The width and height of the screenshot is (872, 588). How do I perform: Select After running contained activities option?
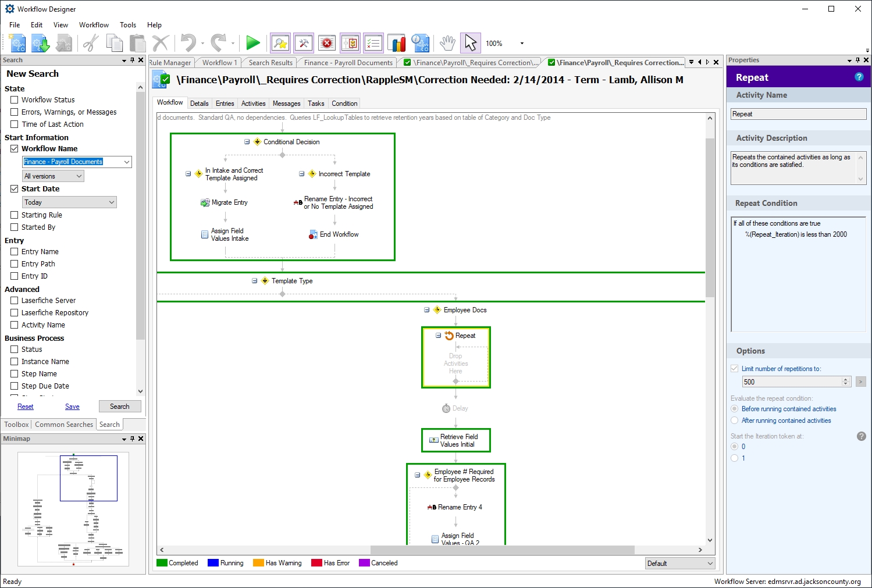tap(735, 420)
